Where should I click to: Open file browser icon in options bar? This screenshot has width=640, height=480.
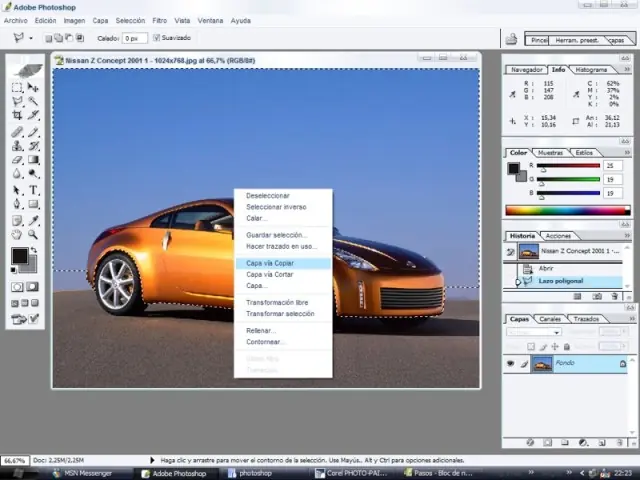click(x=511, y=39)
